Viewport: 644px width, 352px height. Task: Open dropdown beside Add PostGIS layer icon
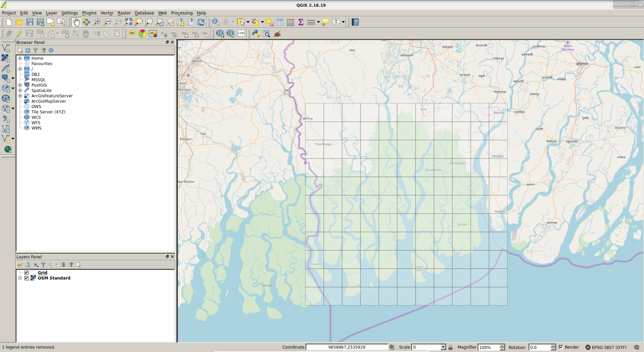13,78
